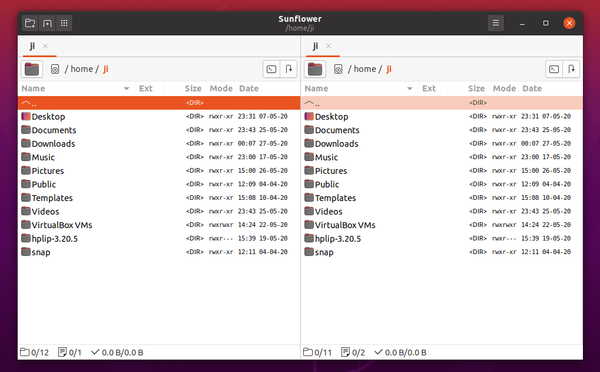
Task: Click the new tab icon in header bar
Action: pyautogui.click(x=30, y=23)
